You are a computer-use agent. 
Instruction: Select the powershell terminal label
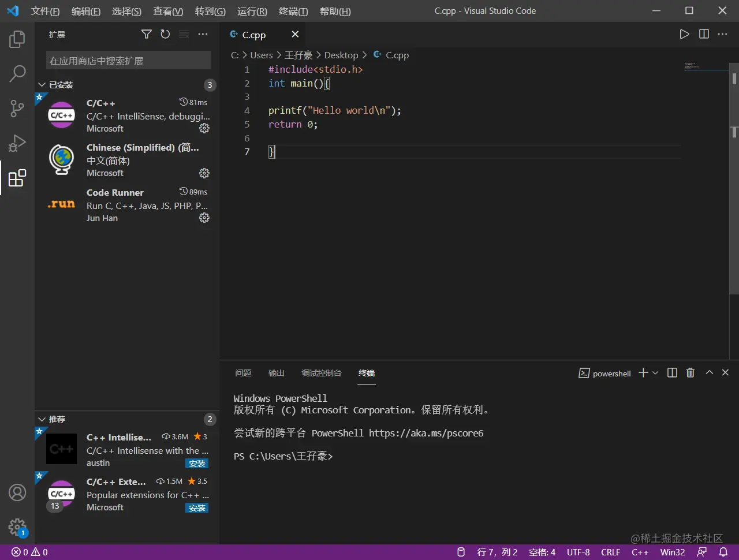coord(605,374)
